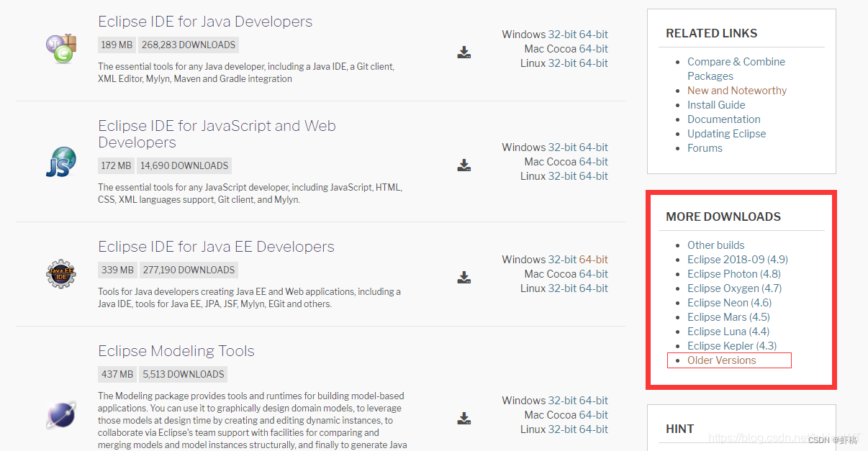Open Other builds under More Downloads

[x=716, y=245]
